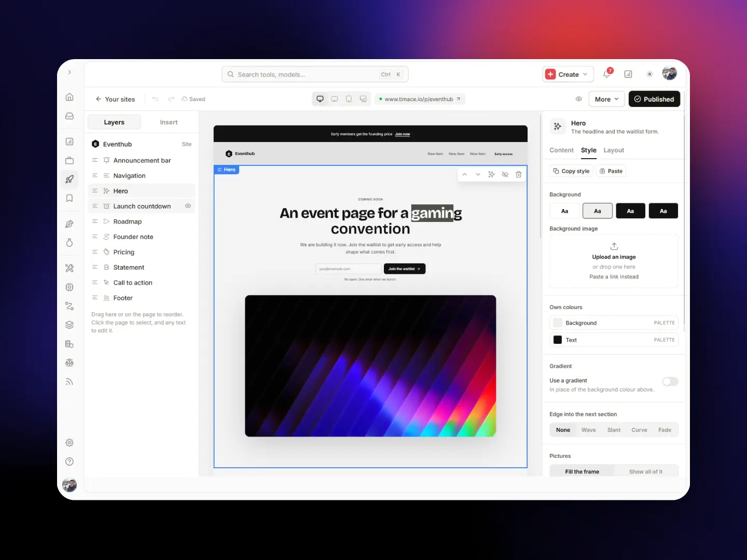The width and height of the screenshot is (747, 560).
Task: Open the inbox tray icon in sidebar
Action: tap(70, 116)
